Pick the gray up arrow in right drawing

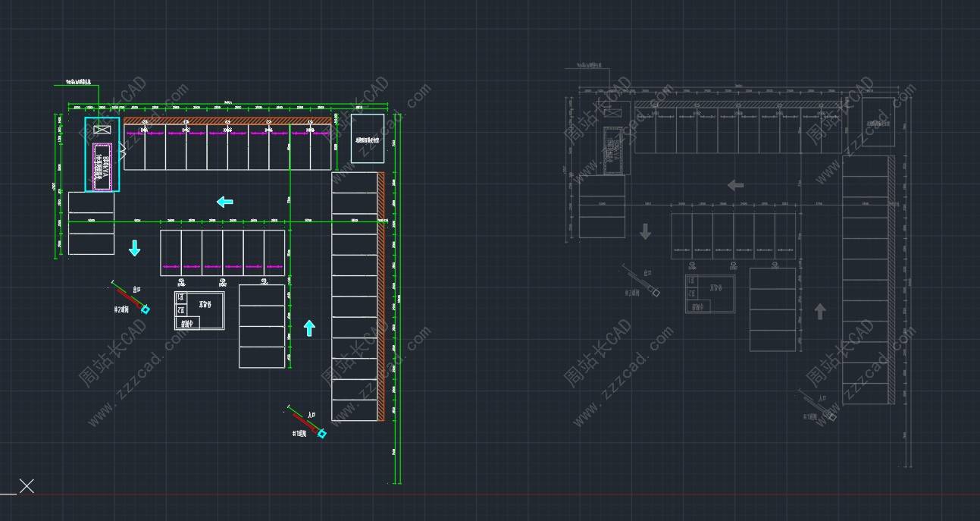(819, 311)
